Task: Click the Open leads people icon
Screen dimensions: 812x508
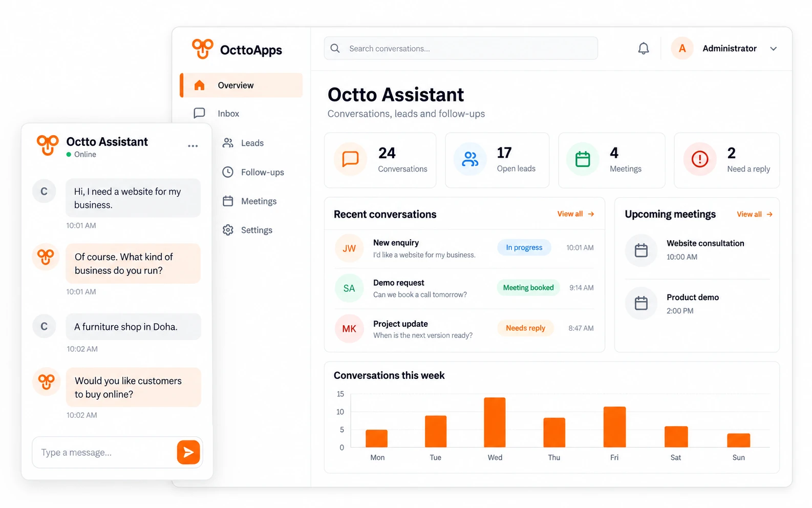Action: point(470,159)
